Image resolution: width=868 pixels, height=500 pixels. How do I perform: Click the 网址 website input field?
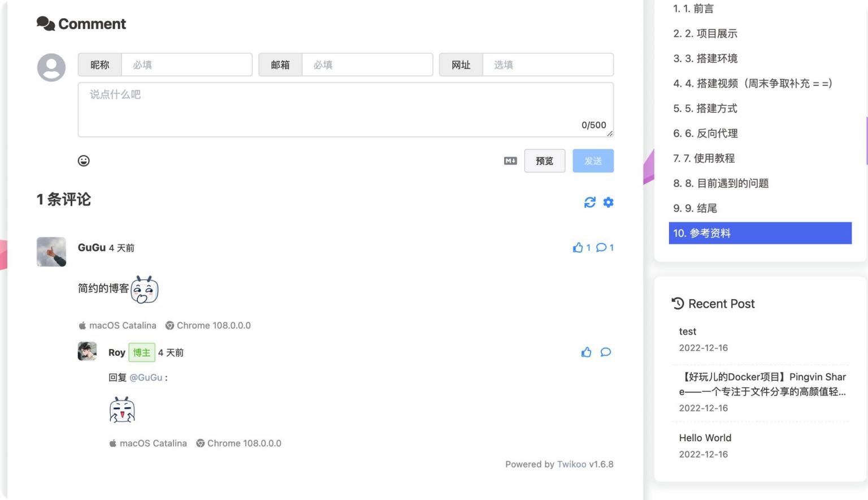point(548,65)
